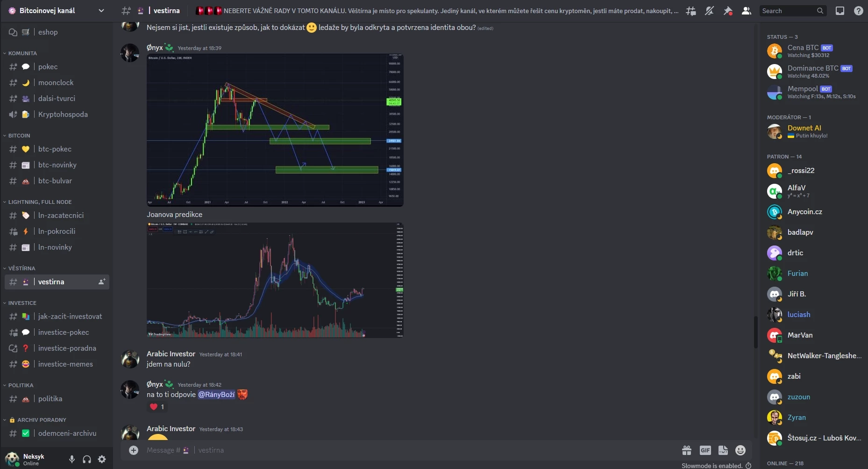This screenshot has height=469, width=868.
Task: Open Bitcoin prediction chart image with green zones
Action: 275,130
